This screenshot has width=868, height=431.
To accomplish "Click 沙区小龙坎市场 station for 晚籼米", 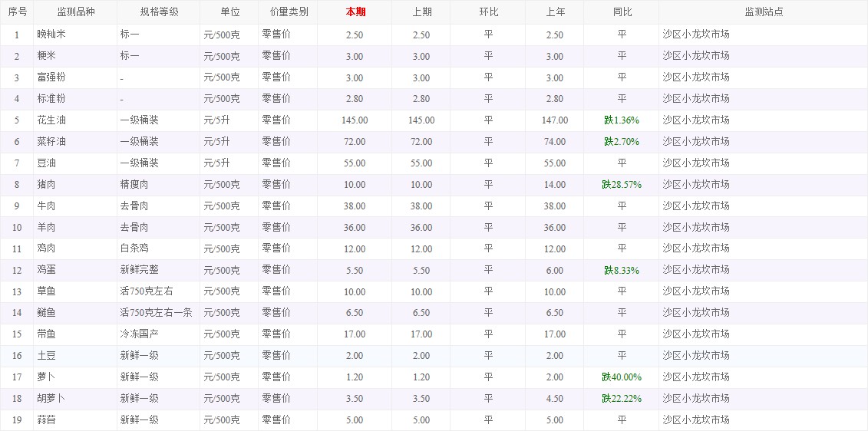I will [x=696, y=35].
